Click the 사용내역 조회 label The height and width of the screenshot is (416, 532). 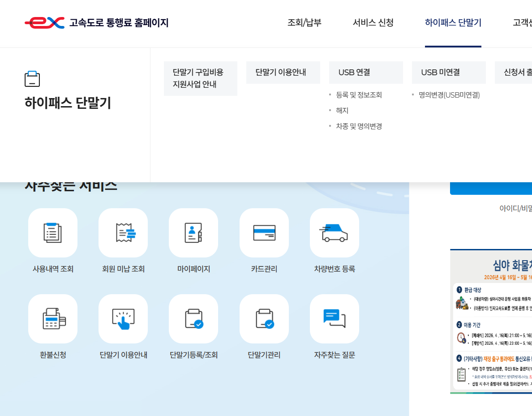tap(53, 269)
